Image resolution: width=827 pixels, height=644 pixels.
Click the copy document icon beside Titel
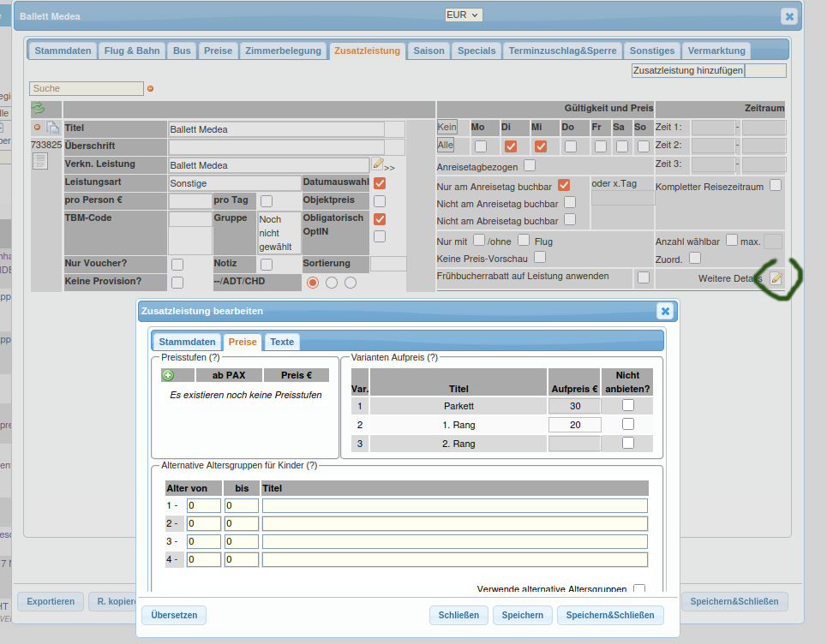pos(52,128)
